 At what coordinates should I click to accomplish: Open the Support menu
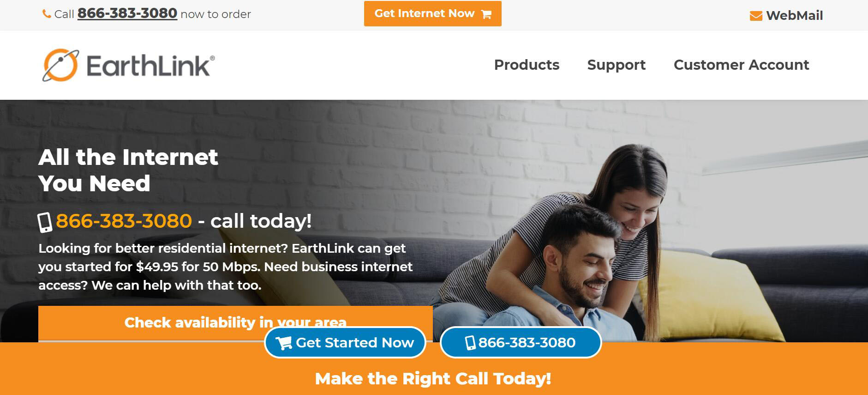(616, 65)
